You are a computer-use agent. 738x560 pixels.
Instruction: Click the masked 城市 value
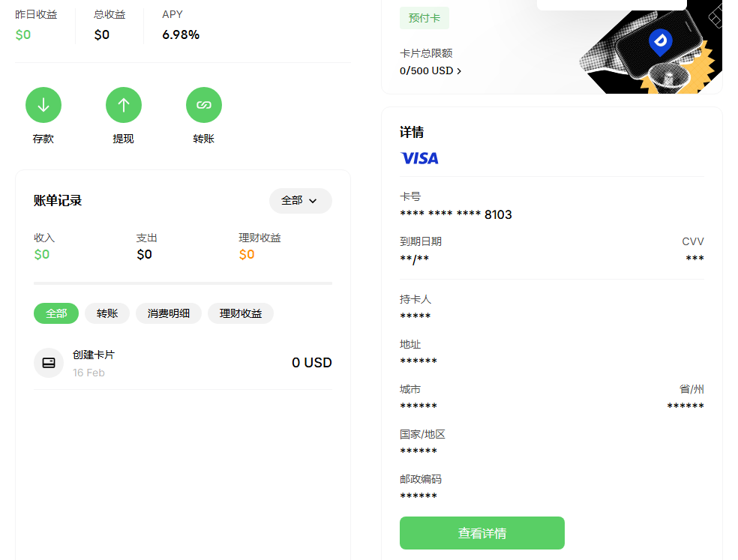click(418, 406)
